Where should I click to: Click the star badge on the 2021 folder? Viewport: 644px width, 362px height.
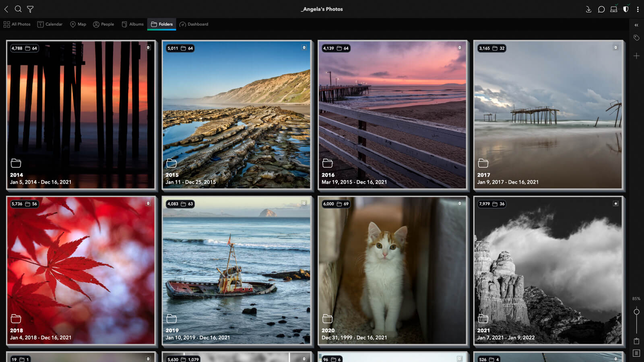[615, 204]
